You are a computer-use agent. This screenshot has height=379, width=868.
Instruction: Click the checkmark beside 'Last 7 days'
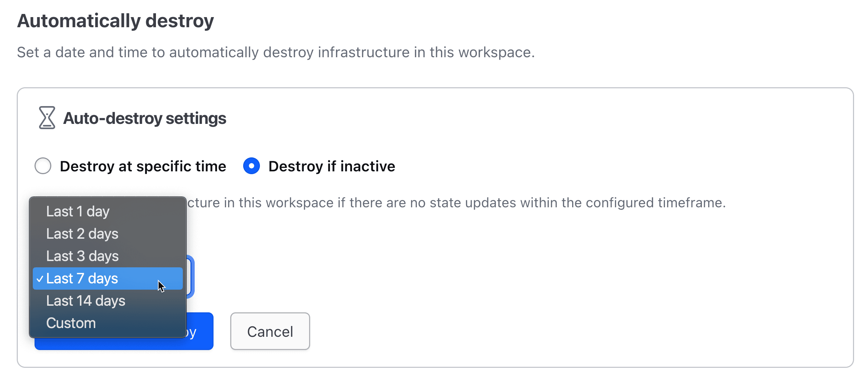[40, 278]
